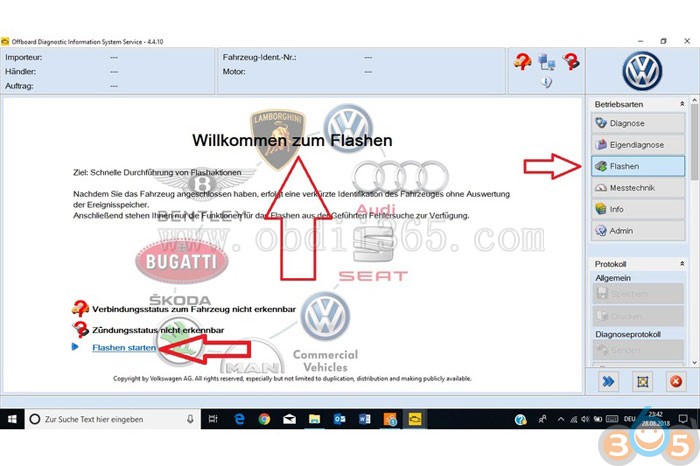Click the Flashen starten link

pos(124,348)
